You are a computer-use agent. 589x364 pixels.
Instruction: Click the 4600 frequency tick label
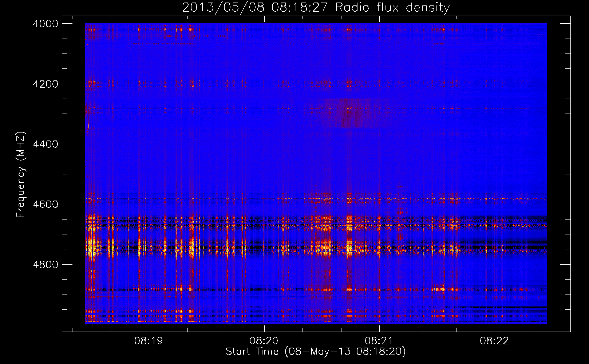coord(46,204)
